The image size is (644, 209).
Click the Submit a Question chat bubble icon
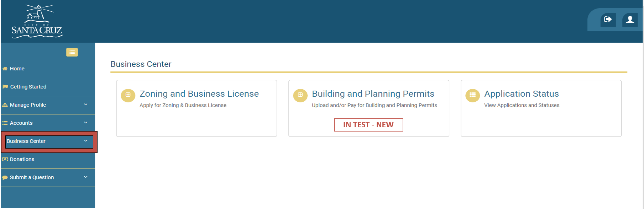(x=5, y=177)
